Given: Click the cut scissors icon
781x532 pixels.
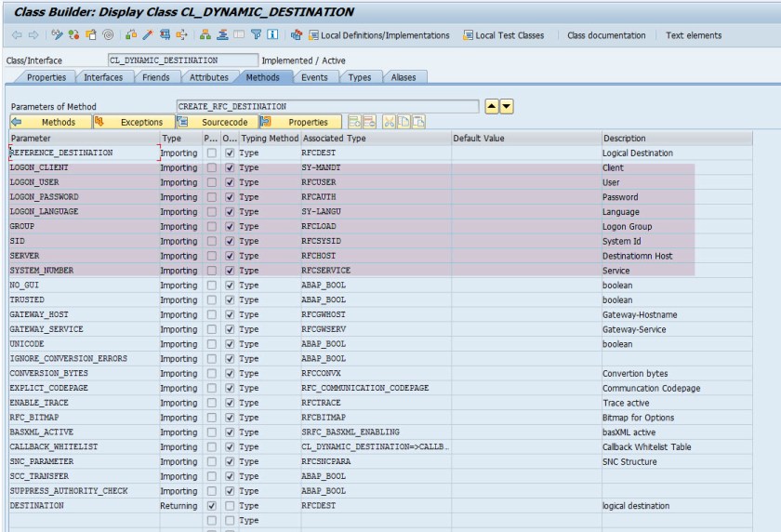Looking at the screenshot, I should tap(388, 122).
